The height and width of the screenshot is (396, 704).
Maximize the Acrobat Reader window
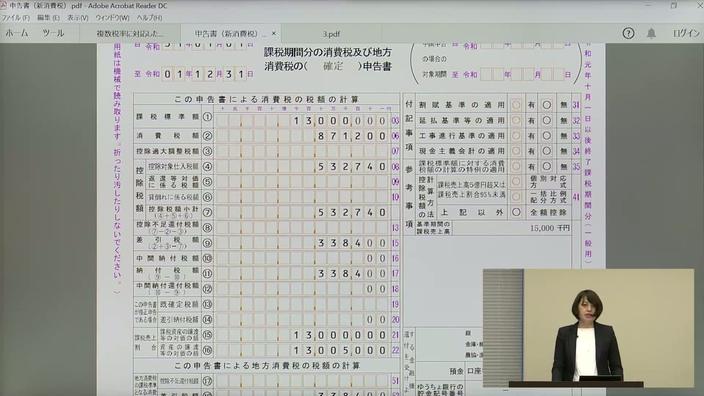(x=674, y=5)
